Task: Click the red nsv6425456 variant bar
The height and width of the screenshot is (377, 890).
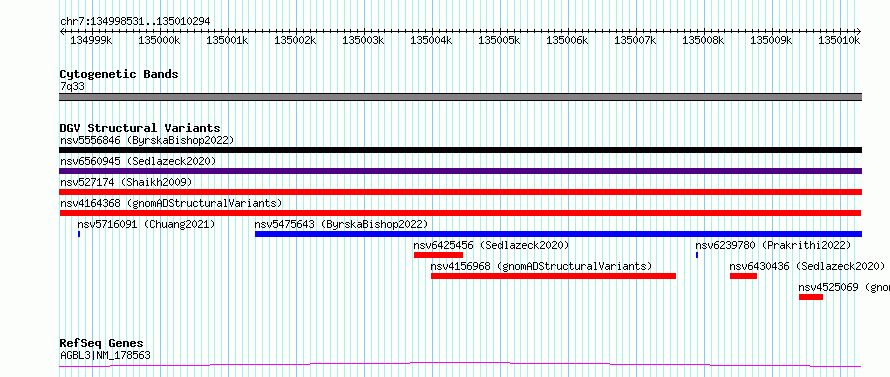Action: (438, 255)
